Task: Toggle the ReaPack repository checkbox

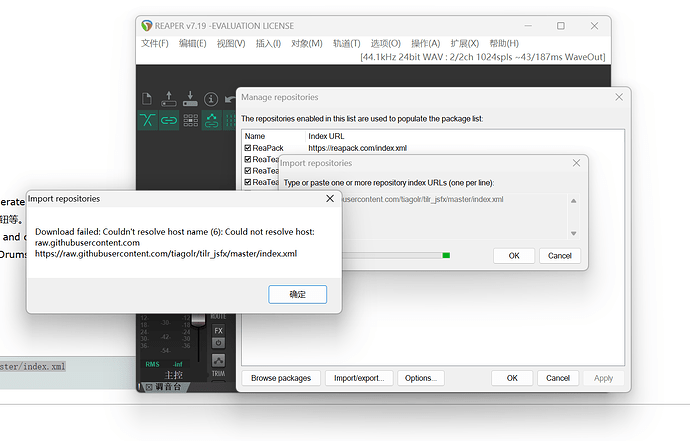Action: pos(248,148)
